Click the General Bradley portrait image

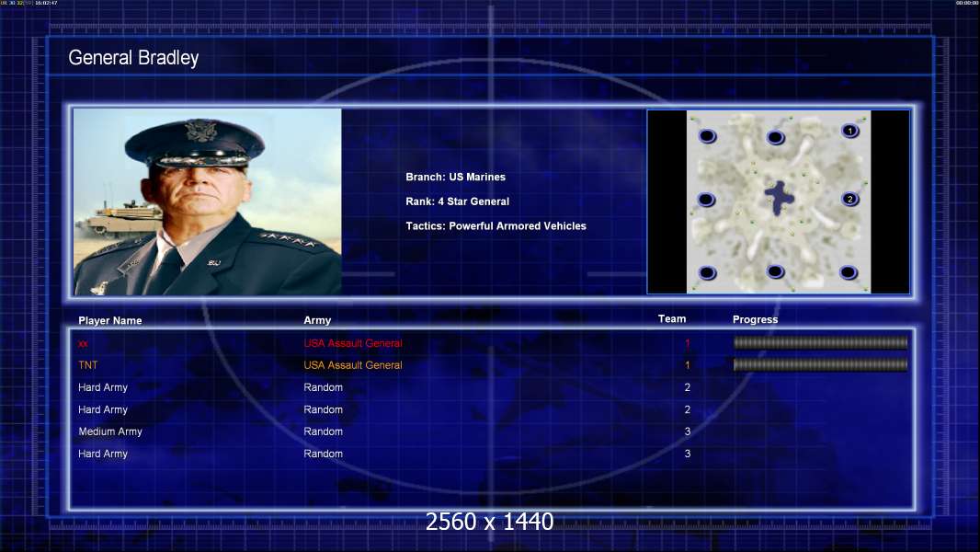tap(208, 201)
